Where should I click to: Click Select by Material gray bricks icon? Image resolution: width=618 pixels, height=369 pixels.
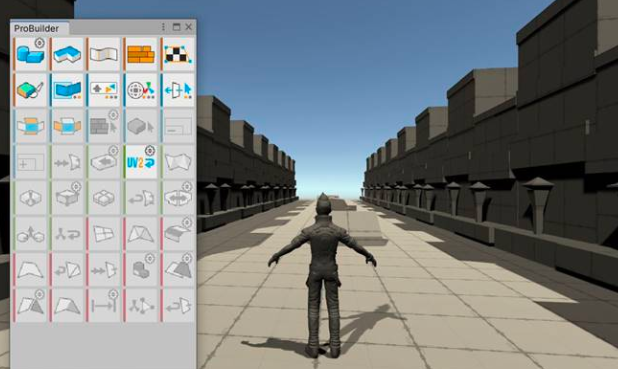(x=104, y=126)
